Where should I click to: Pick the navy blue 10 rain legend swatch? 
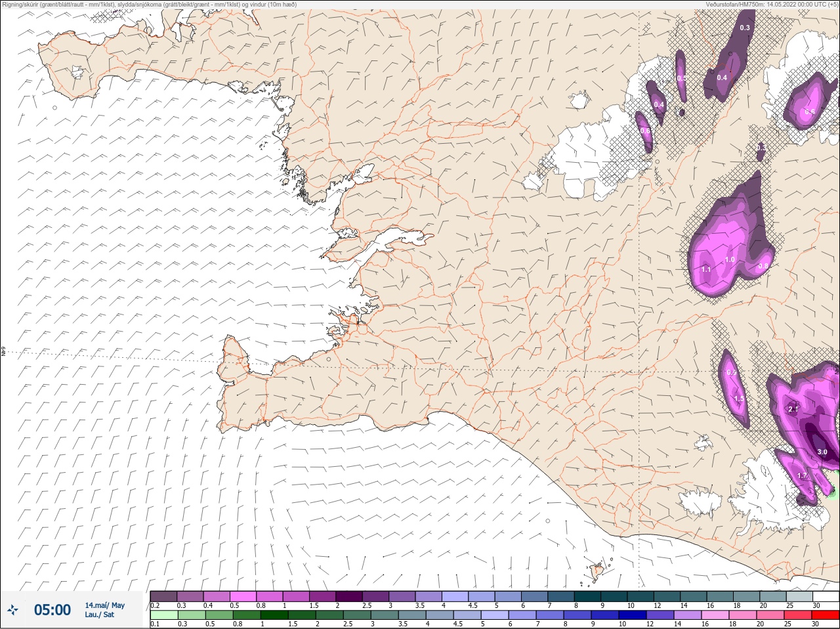click(632, 615)
